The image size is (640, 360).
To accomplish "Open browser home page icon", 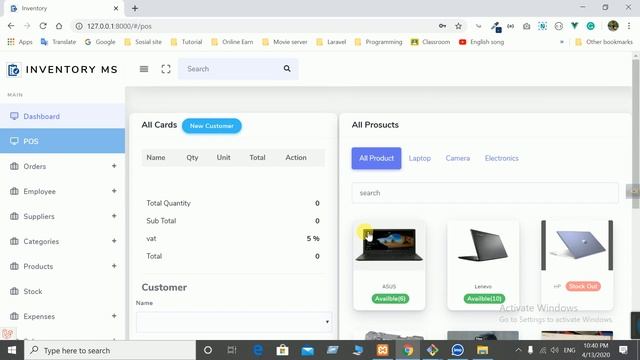I will 59,26.
